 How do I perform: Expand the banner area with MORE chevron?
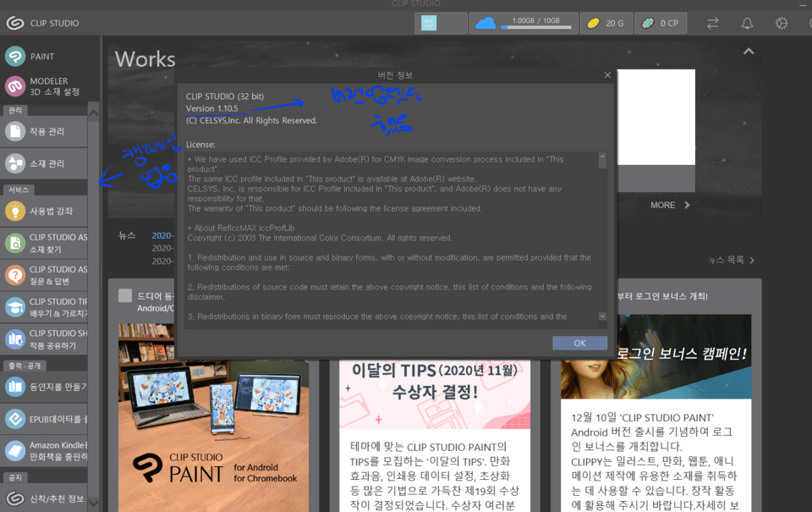point(669,204)
